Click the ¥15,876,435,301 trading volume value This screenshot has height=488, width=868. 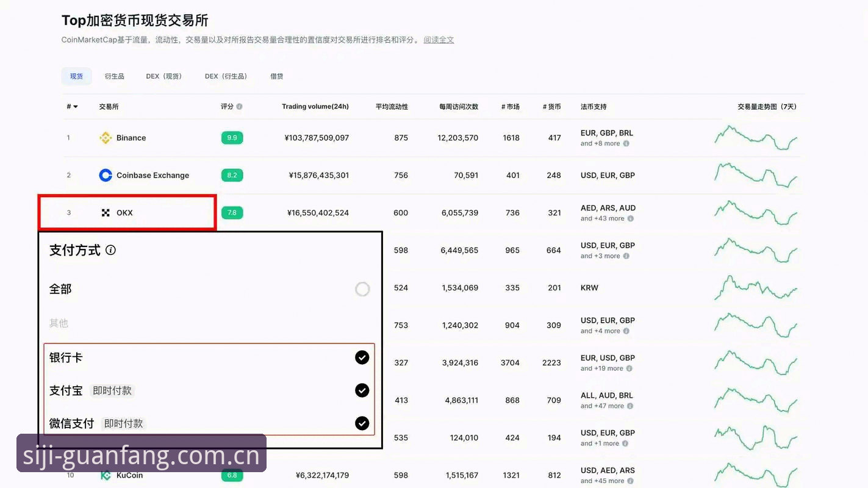click(319, 175)
